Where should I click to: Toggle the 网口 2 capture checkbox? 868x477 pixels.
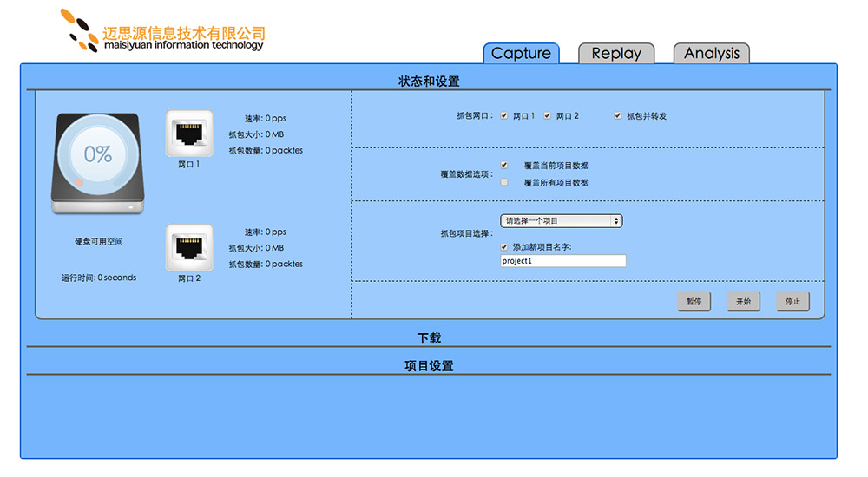click(548, 115)
